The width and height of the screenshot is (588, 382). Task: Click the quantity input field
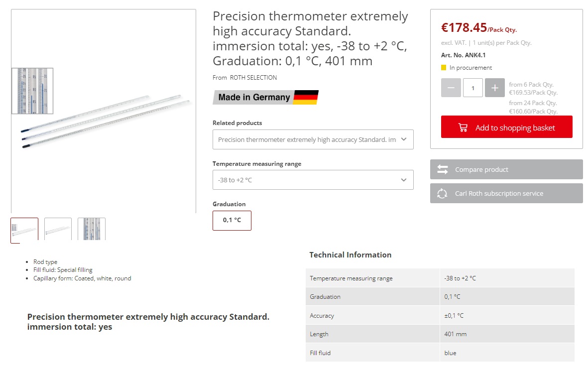[472, 88]
